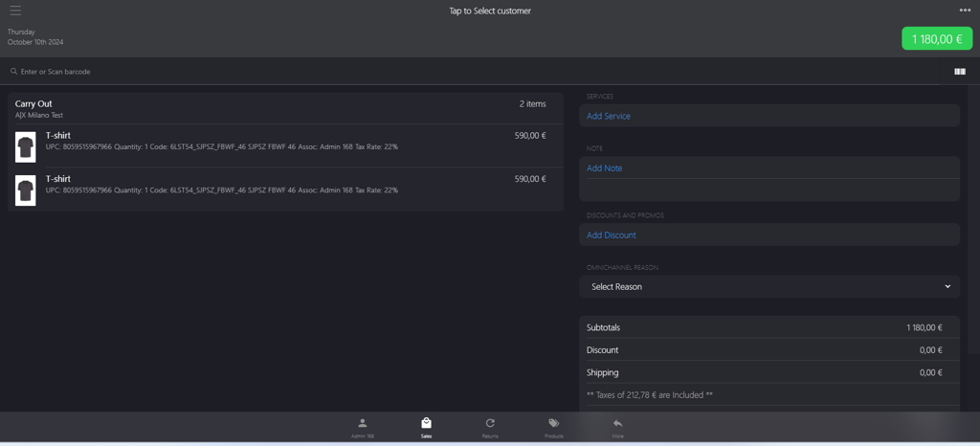This screenshot has width=980, height=446.
Task: Click the A|X Milano Test store label
Action: pos(38,116)
